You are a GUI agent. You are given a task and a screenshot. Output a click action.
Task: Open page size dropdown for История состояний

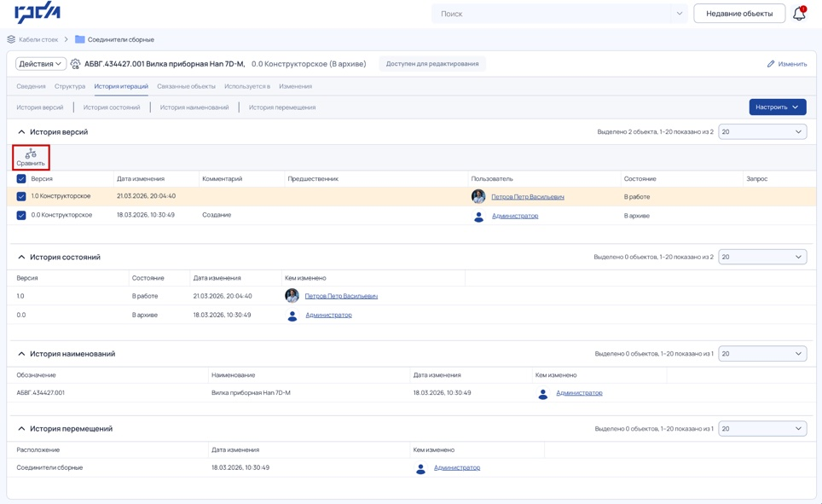coord(762,257)
